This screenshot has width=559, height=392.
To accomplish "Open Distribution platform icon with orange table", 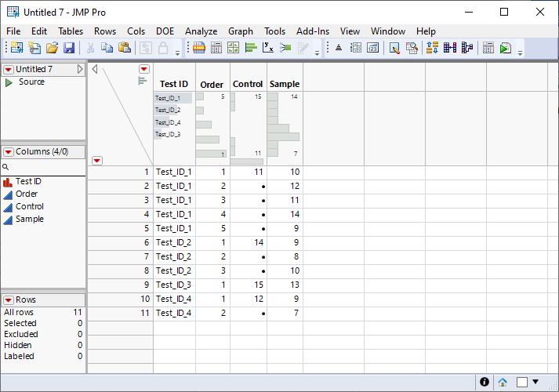I will (x=199, y=48).
